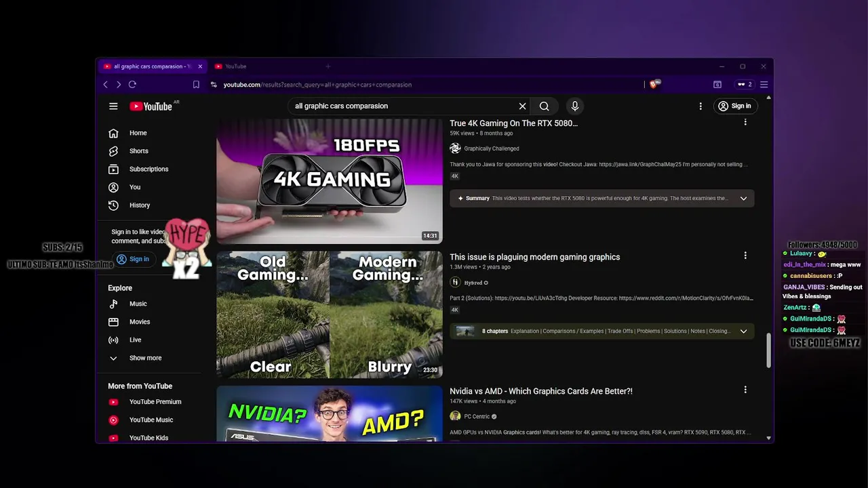Click the PC Centric channel name

(x=477, y=417)
